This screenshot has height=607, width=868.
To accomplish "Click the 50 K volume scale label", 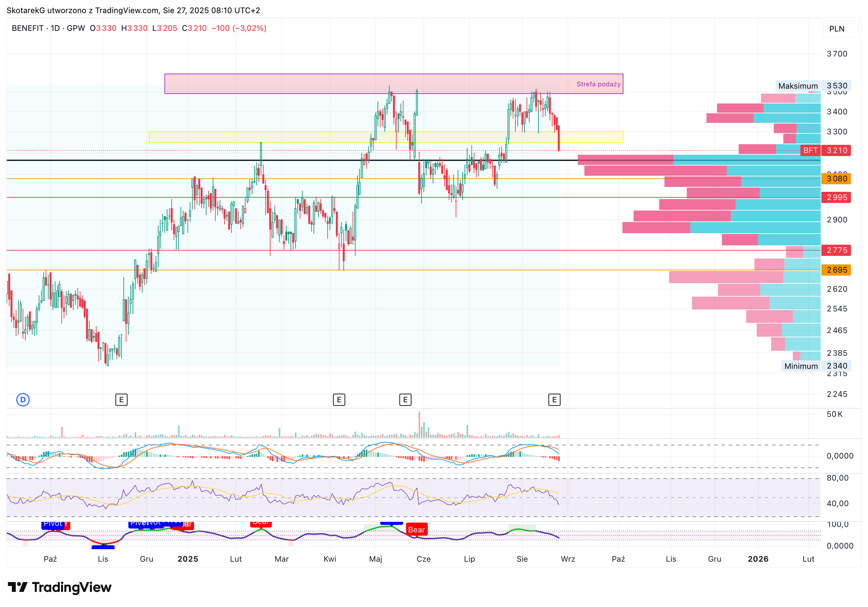I will coord(835,414).
